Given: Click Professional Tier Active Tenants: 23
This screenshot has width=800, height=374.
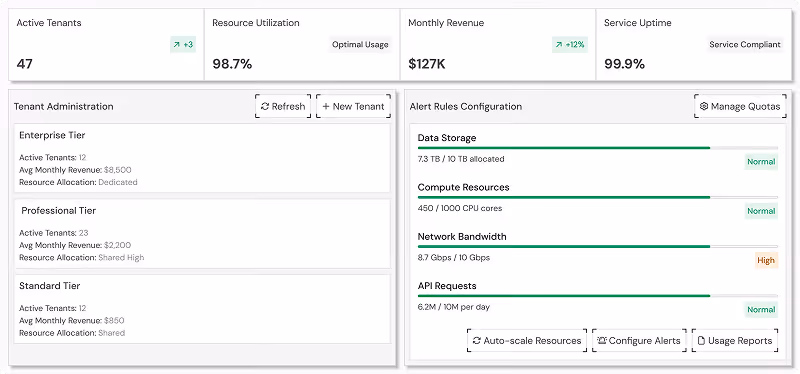Looking at the screenshot, I should (x=54, y=233).
